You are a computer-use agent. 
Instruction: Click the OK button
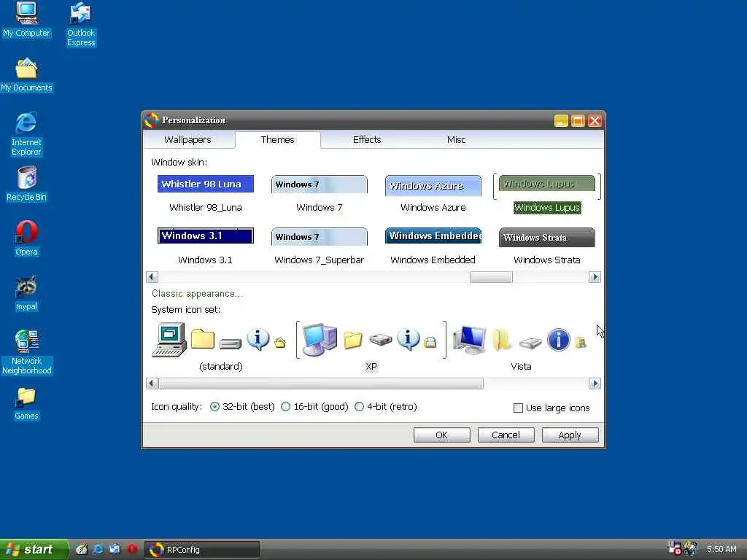[441, 435]
